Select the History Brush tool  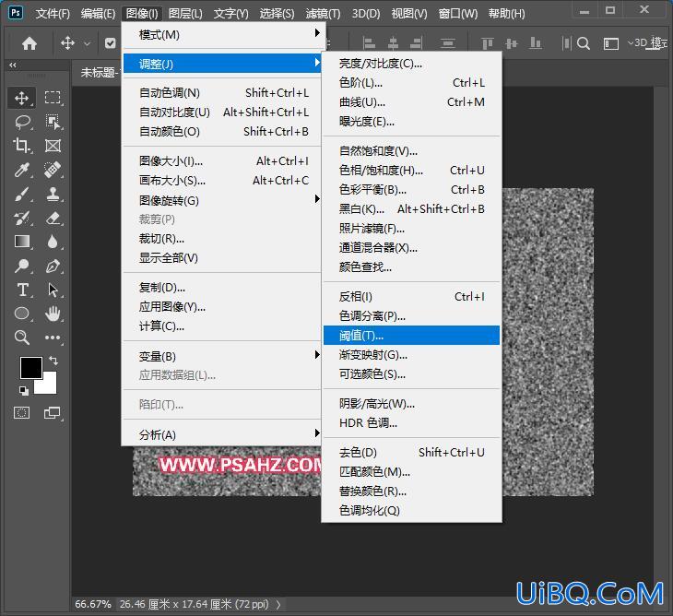click(21, 218)
